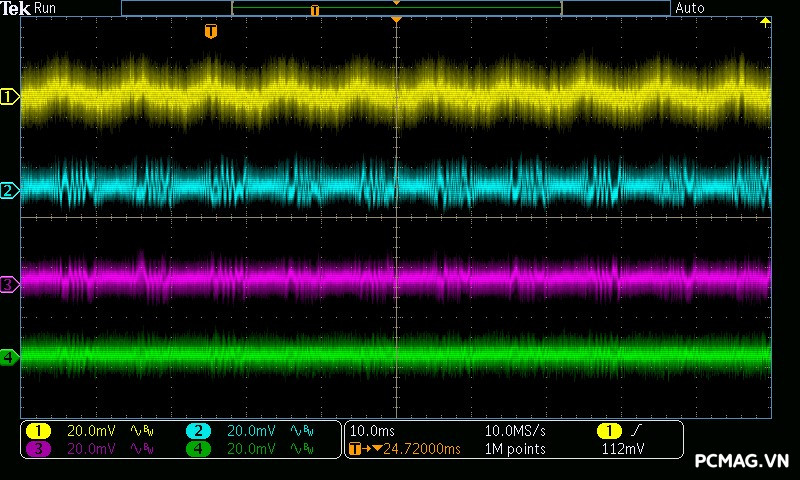Image resolution: width=800 pixels, height=480 pixels.
Task: Select the cyan channel 2 ground marker
Action: pyautogui.click(x=10, y=190)
